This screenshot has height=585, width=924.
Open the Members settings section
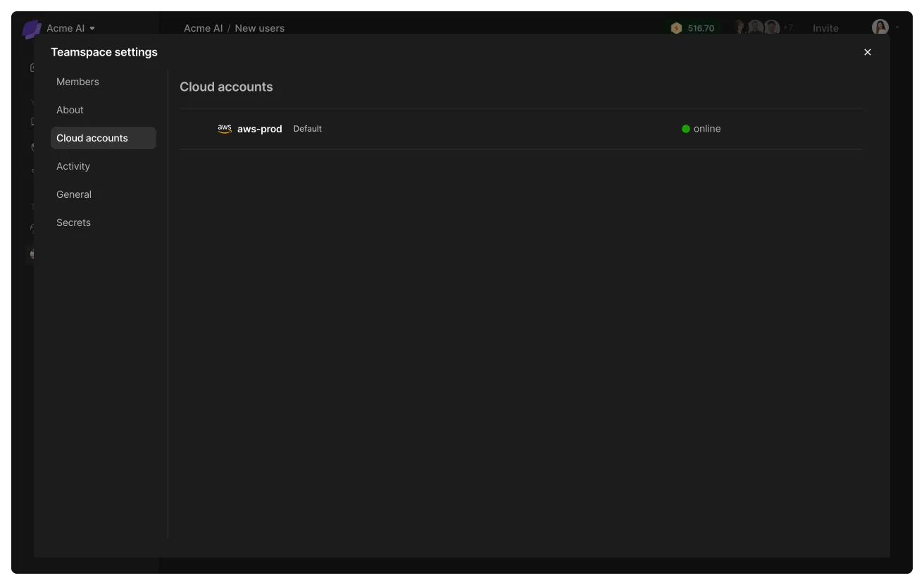point(104,82)
